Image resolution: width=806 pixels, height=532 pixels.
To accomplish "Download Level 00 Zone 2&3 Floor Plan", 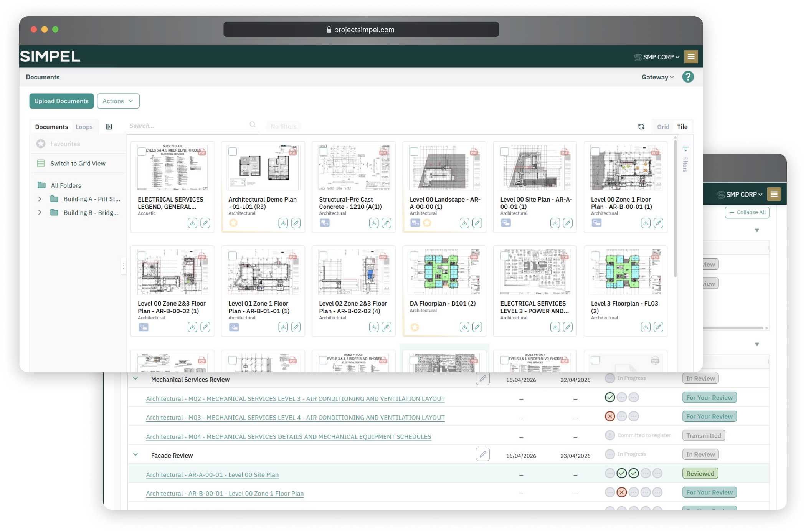I will (x=192, y=327).
